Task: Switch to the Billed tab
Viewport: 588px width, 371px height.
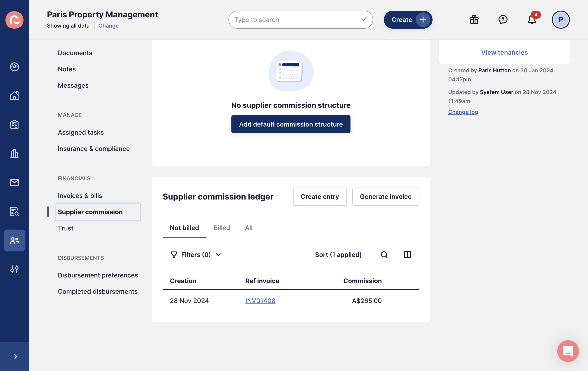Action: pyautogui.click(x=222, y=228)
